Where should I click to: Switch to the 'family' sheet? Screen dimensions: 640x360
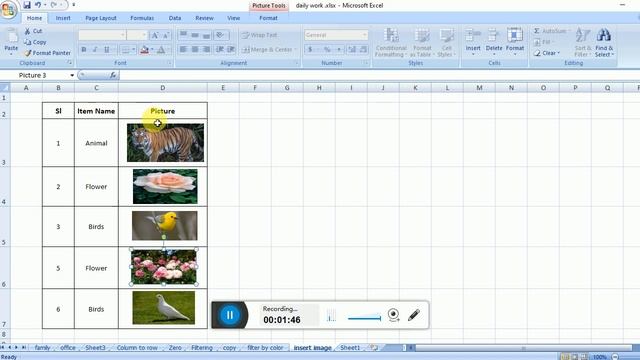[x=42, y=348]
